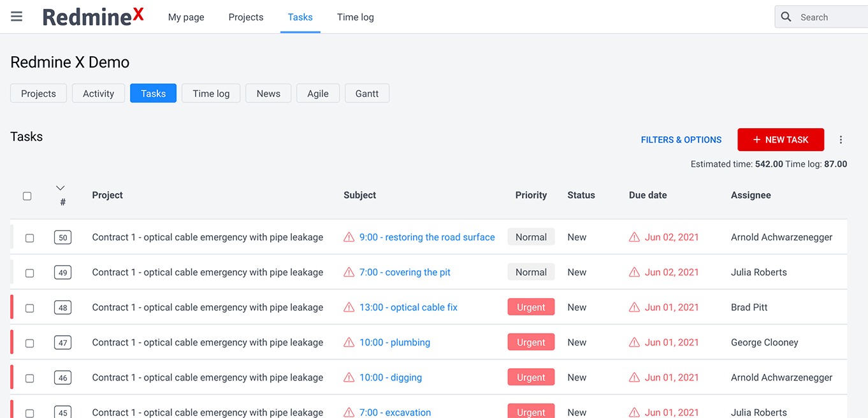868x418 pixels.
Task: Click the red NEW TASK button
Action: pyautogui.click(x=781, y=140)
